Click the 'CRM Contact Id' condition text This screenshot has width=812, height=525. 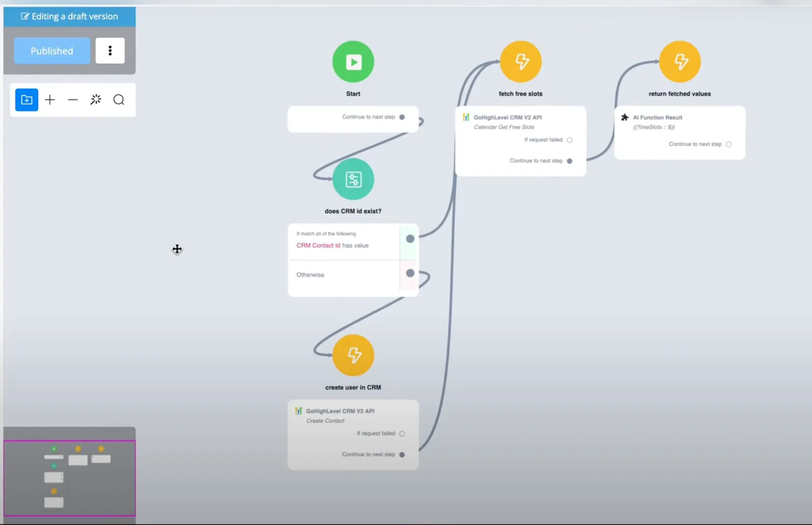click(x=318, y=245)
